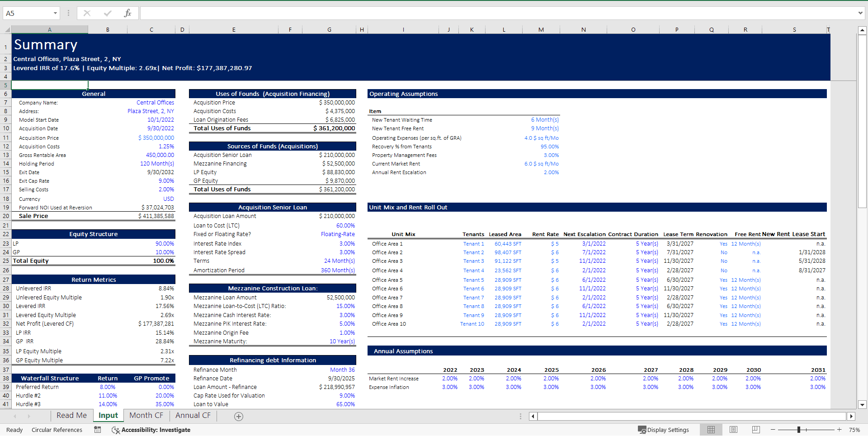Click the Zoom Out minus icon
The image size is (868, 436).
pyautogui.click(x=773, y=430)
